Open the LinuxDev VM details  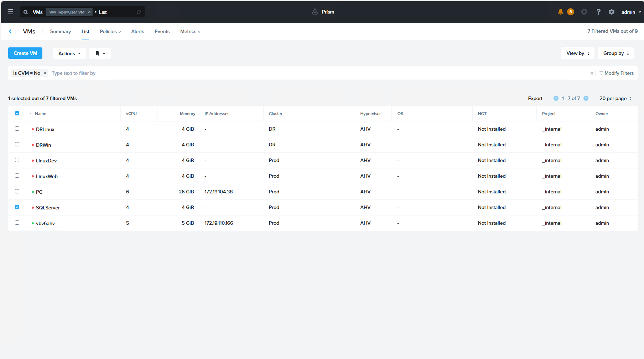tap(46, 161)
